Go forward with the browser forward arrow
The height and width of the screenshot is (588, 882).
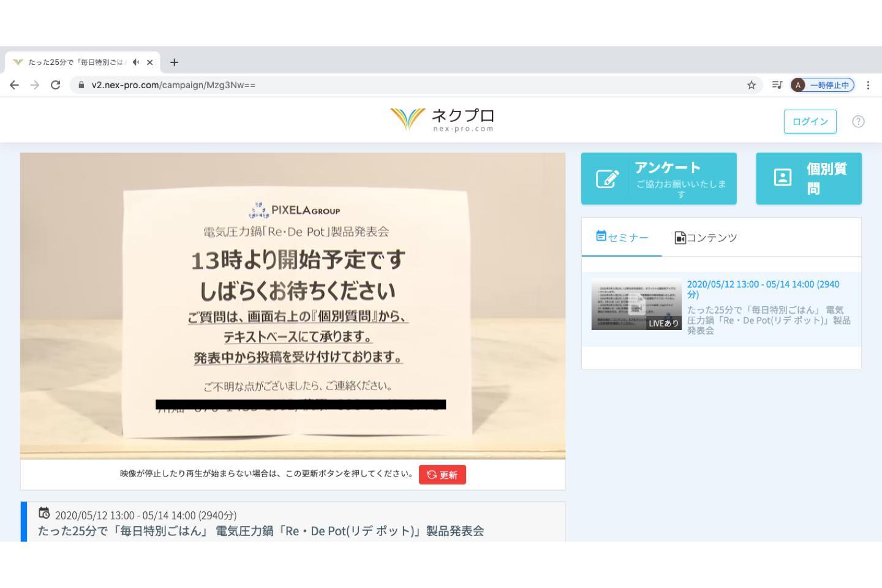[x=35, y=85]
